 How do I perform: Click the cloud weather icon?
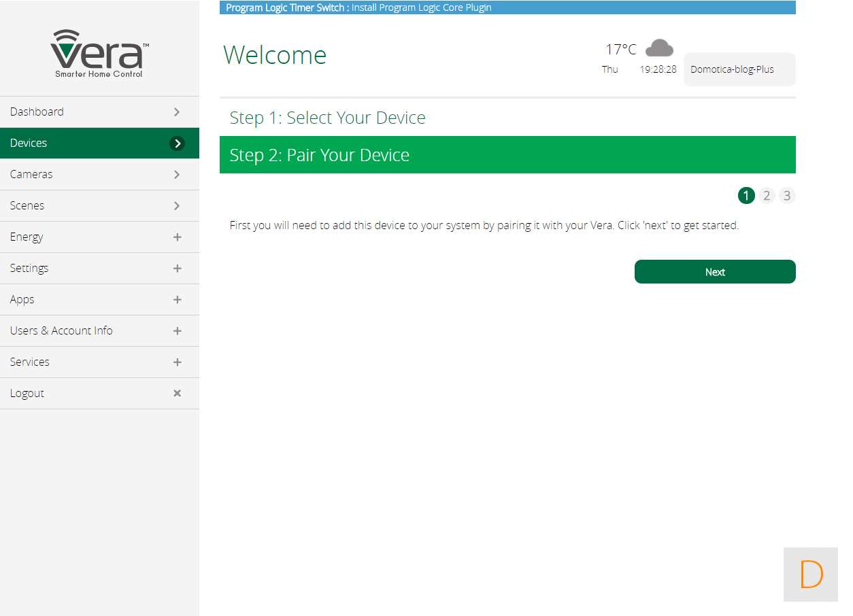click(658, 48)
